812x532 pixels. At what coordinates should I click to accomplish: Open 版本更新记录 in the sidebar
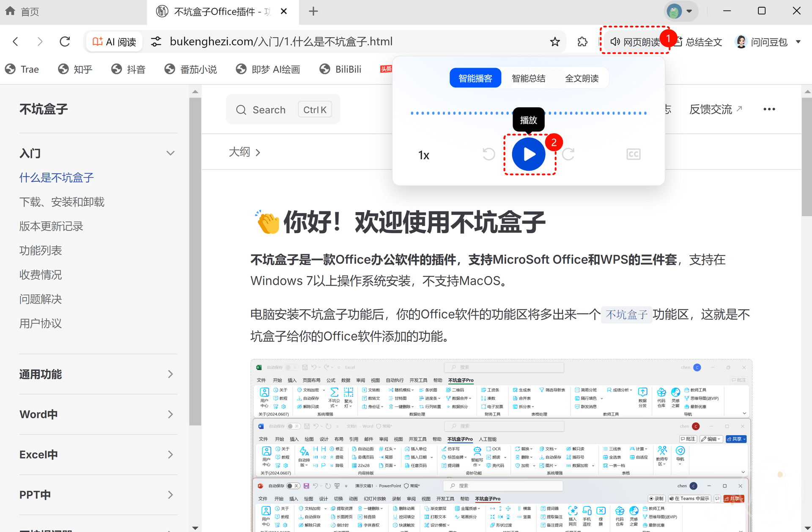pos(51,226)
